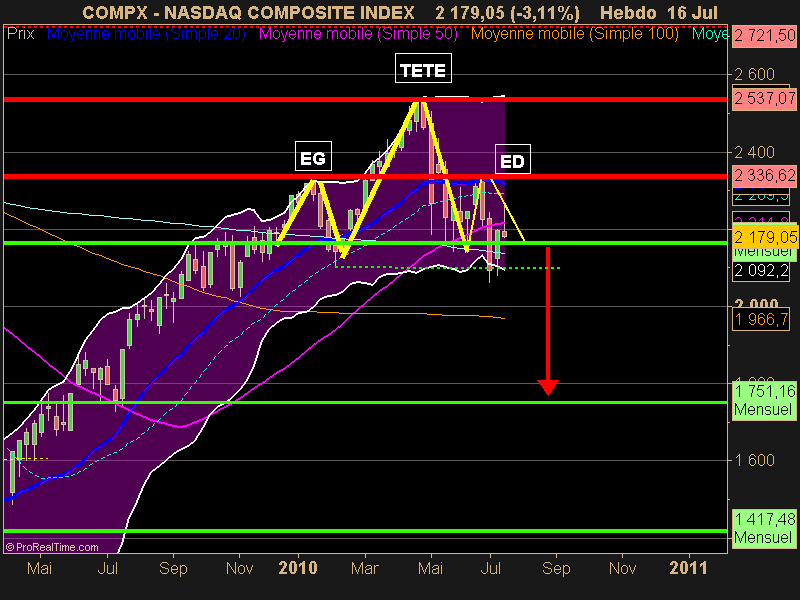Click the Nov 2009 time axis label
This screenshot has width=800, height=600.
[239, 568]
